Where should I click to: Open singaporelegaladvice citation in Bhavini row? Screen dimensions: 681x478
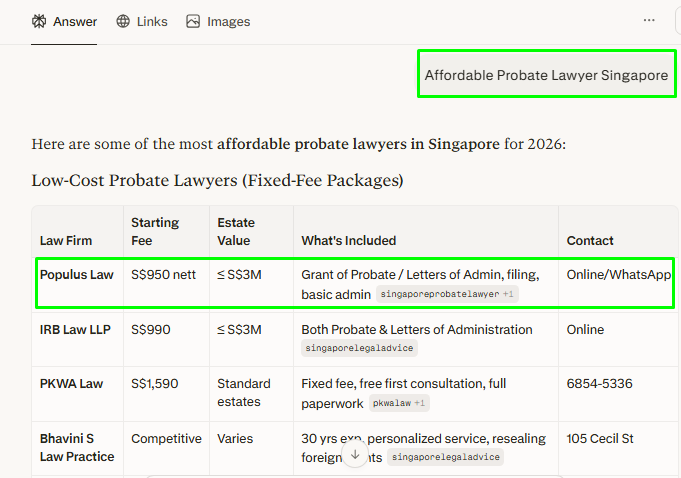click(445, 457)
